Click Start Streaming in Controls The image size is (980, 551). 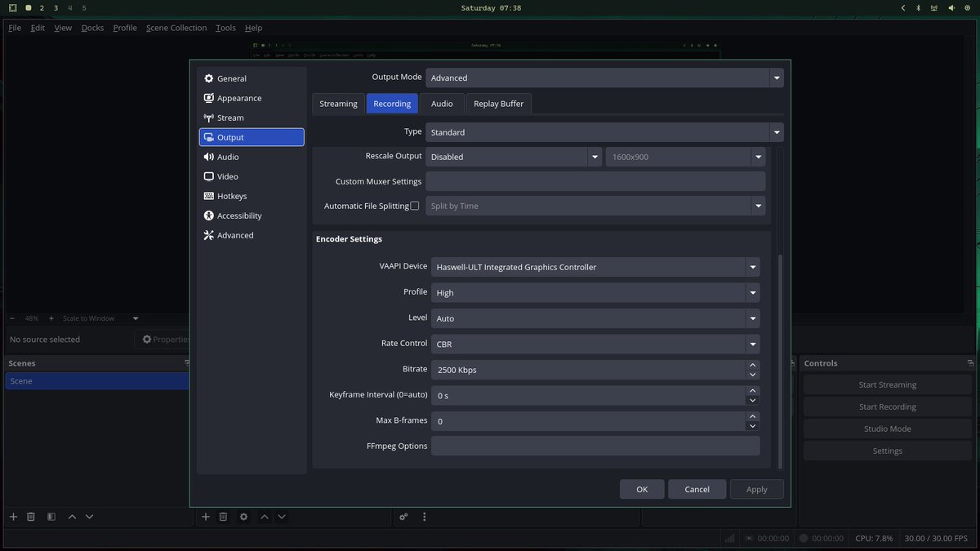(888, 384)
